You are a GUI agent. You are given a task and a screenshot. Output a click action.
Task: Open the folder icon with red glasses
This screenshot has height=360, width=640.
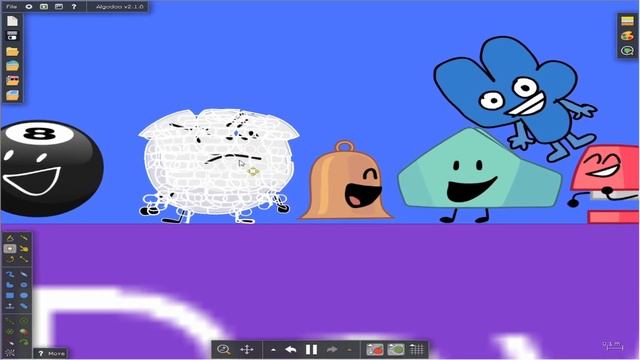click(12, 80)
